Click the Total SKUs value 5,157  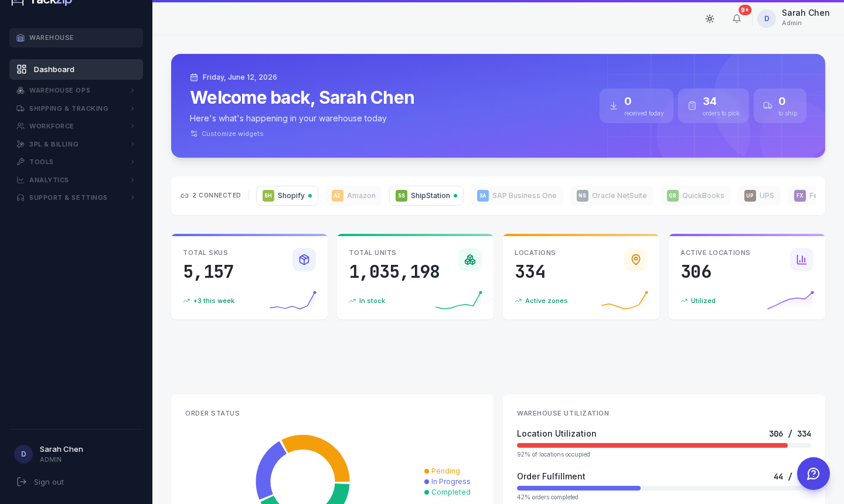click(x=208, y=272)
